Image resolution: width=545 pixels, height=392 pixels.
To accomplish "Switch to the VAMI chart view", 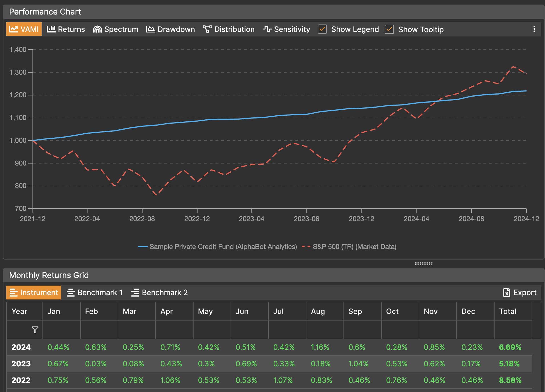I will [x=24, y=29].
